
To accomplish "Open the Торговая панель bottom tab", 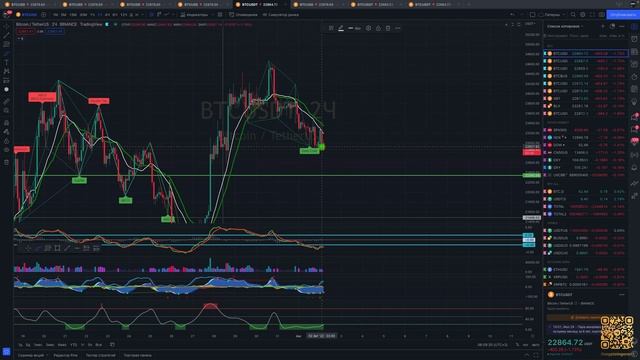I will 138,356.
